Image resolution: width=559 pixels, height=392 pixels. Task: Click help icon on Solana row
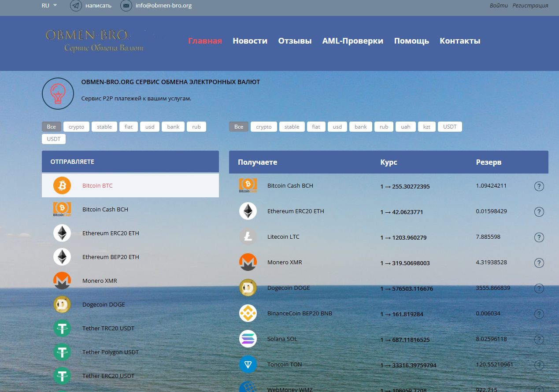539,340
